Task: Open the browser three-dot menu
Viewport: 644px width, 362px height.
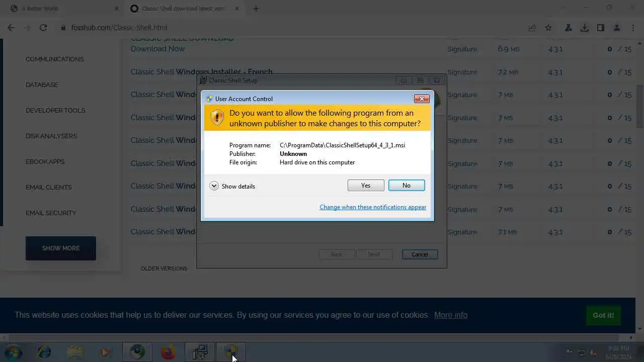Action: pos(633,28)
